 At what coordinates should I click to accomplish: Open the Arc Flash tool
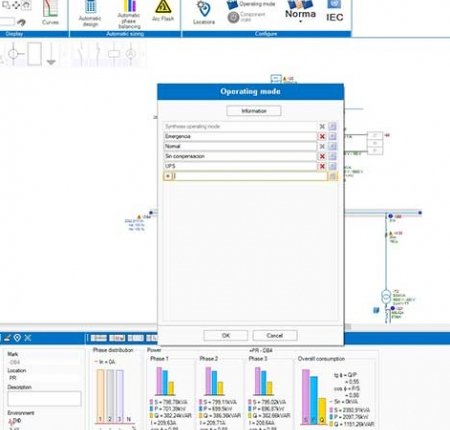[163, 11]
